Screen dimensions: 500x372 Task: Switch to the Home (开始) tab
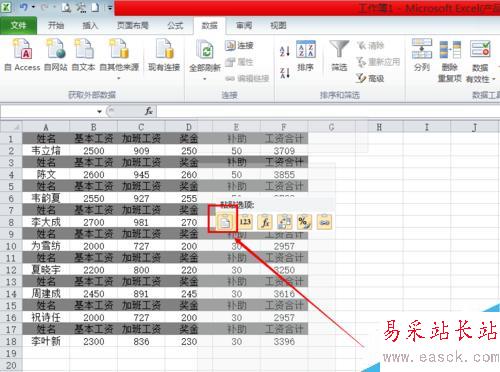(56, 25)
